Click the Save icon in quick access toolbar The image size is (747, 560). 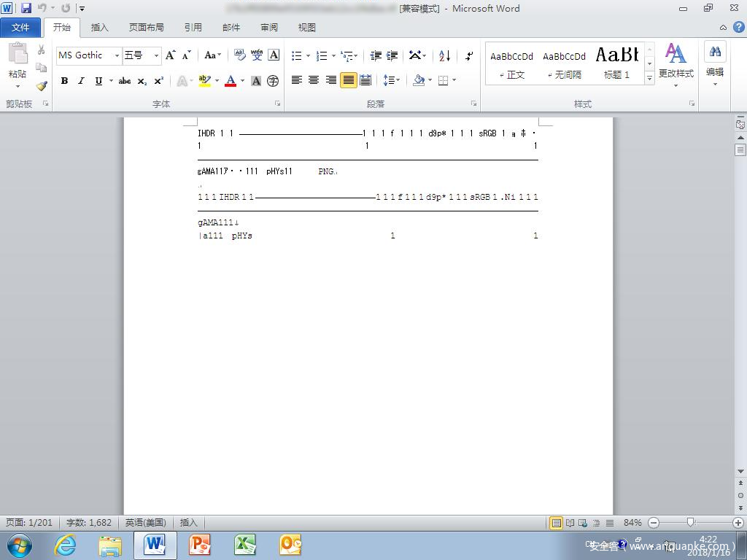click(26, 8)
